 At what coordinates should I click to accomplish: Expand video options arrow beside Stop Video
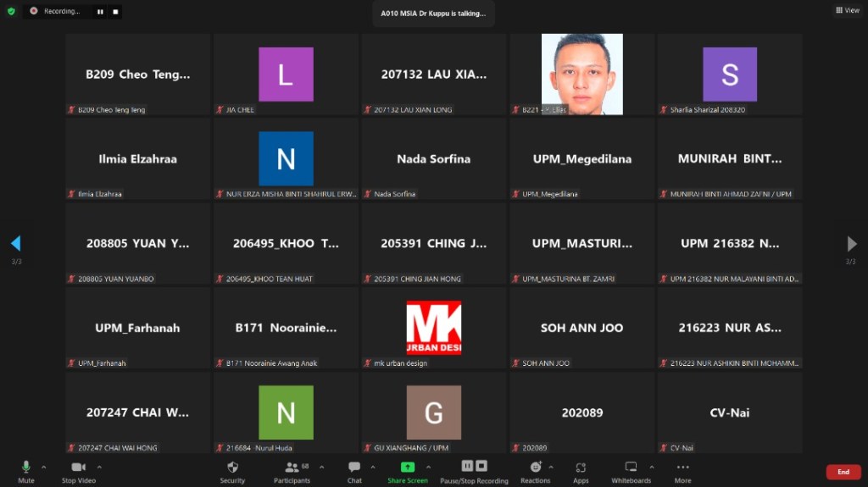(99, 467)
